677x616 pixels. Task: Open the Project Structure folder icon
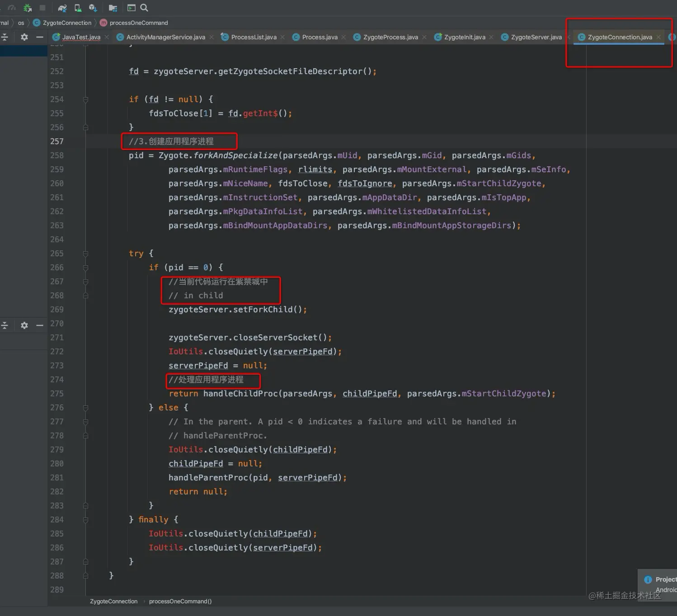click(x=113, y=8)
